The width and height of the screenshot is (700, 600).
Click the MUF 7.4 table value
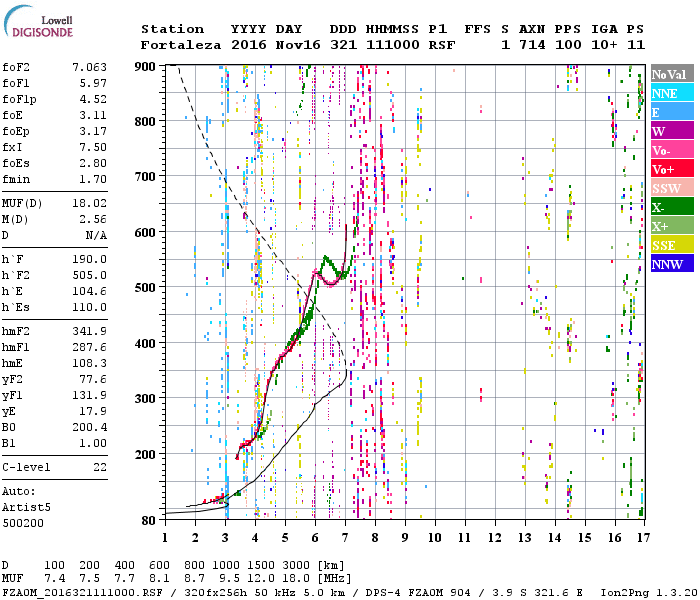click(54, 579)
